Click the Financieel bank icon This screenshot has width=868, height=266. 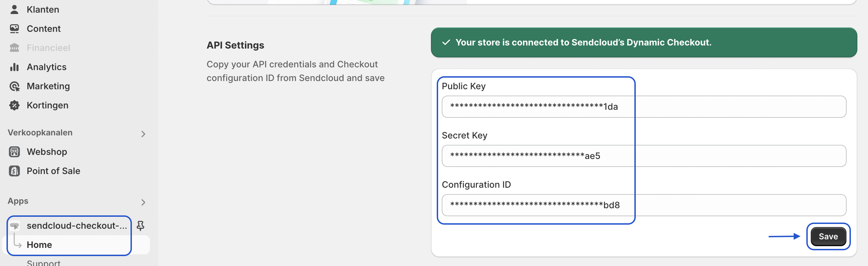click(14, 48)
